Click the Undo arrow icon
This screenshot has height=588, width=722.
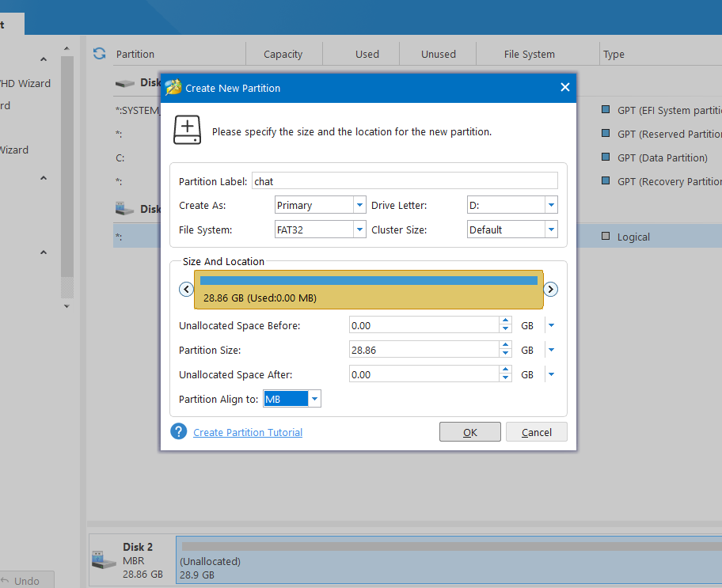pyautogui.click(x=6, y=581)
